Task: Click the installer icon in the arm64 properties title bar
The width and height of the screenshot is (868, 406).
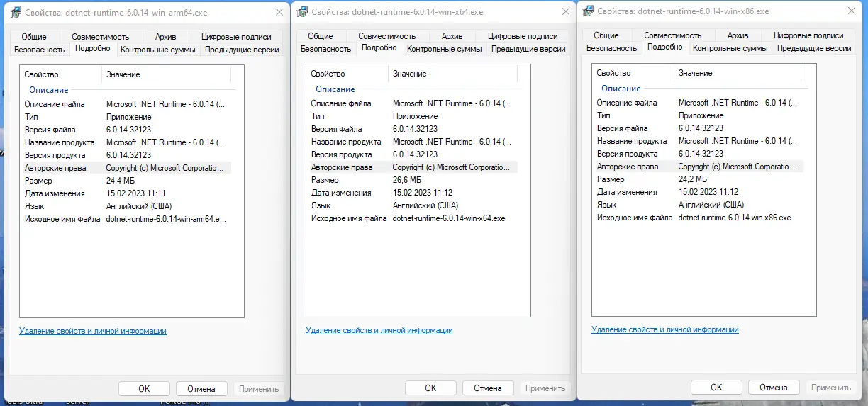Action: (x=16, y=11)
